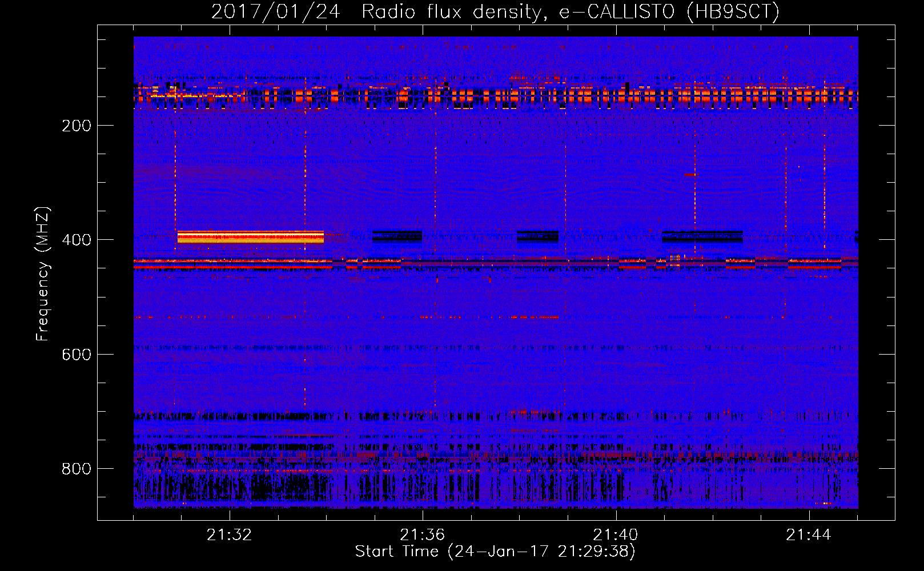Click the '21:40' time tick label
Viewport: 924px width, 571px height.
click(x=616, y=535)
